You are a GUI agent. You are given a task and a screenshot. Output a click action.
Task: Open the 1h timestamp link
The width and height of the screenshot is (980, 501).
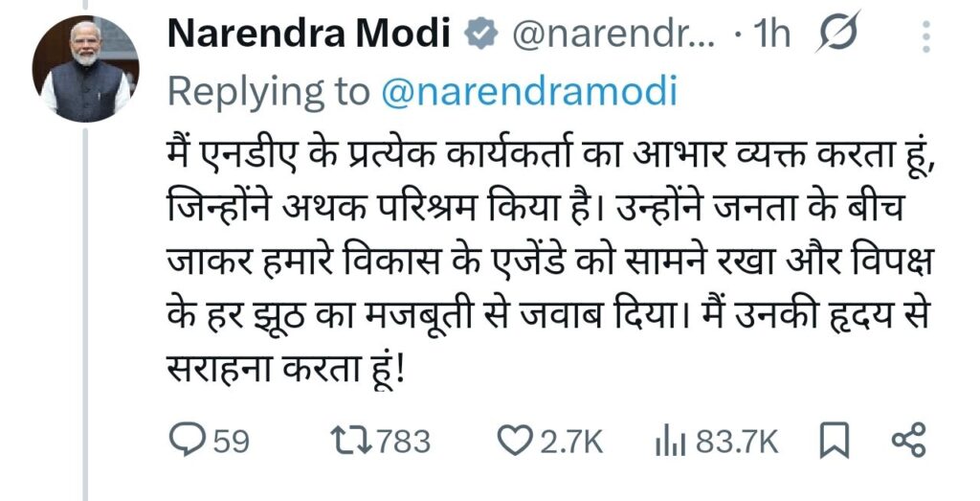pyautogui.click(x=771, y=35)
